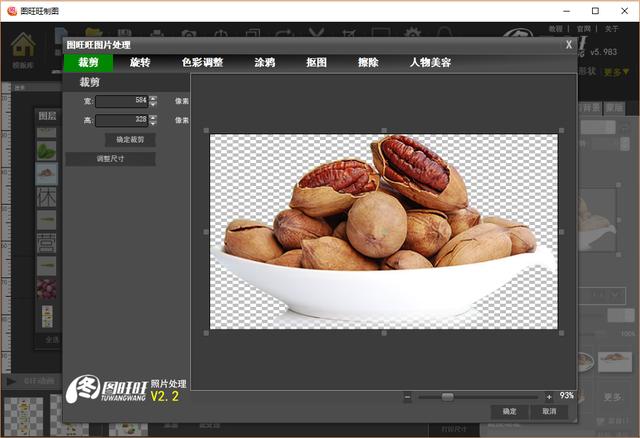Select bottom-middle crop handle
This screenshot has width=640, height=438.
point(384,333)
